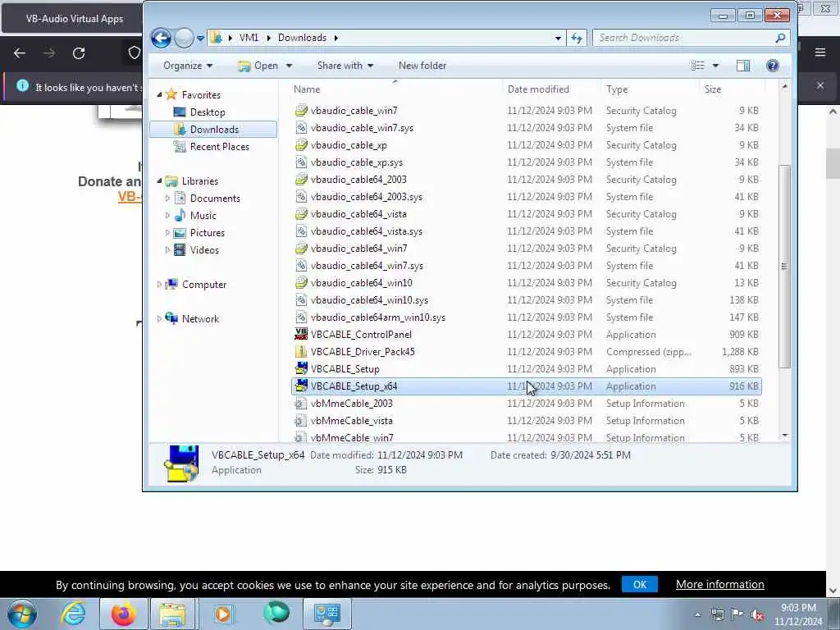Open the More information cookie link
This screenshot has height=630, width=840.
[x=719, y=584]
